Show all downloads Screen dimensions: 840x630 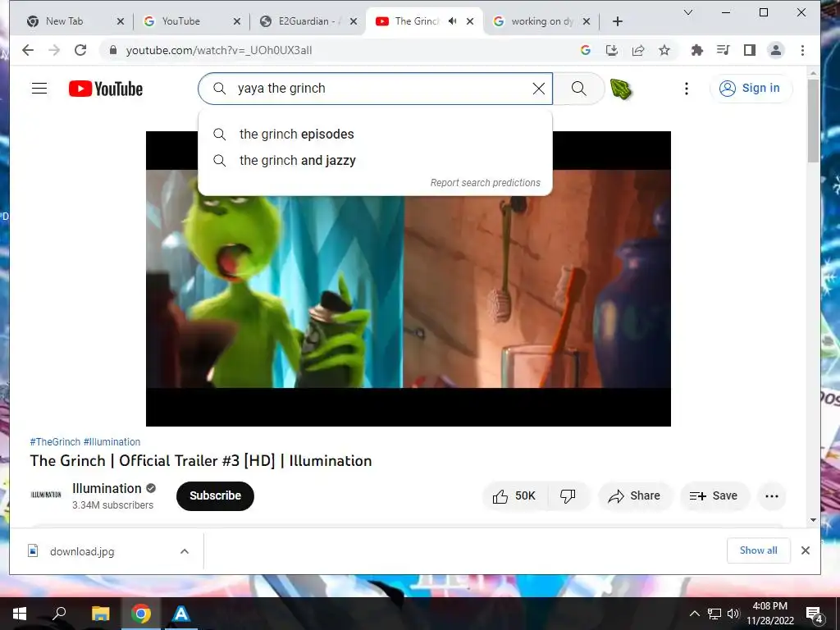point(758,550)
